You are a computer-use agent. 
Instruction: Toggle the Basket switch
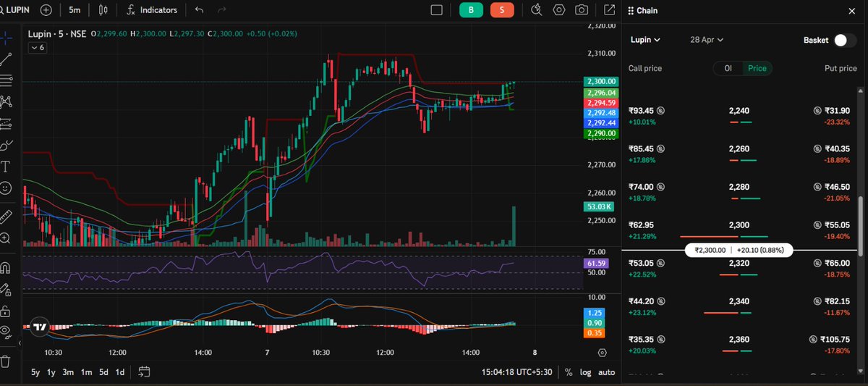pyautogui.click(x=844, y=40)
